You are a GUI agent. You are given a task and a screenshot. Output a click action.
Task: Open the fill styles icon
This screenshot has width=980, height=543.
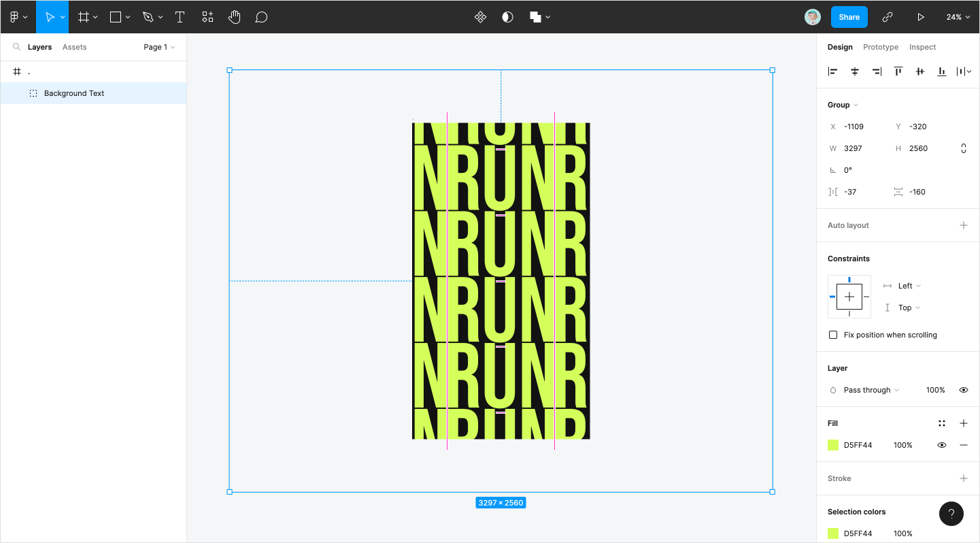pos(942,423)
